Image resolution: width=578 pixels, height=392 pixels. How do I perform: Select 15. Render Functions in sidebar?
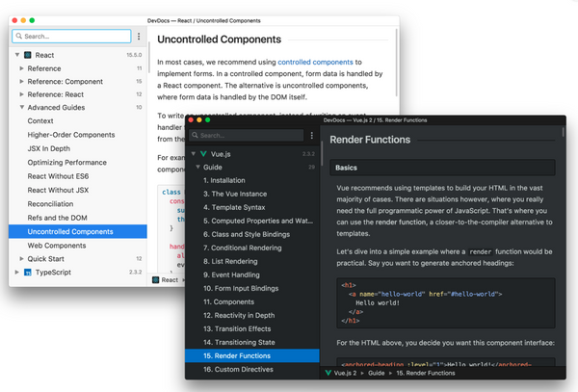252,356
